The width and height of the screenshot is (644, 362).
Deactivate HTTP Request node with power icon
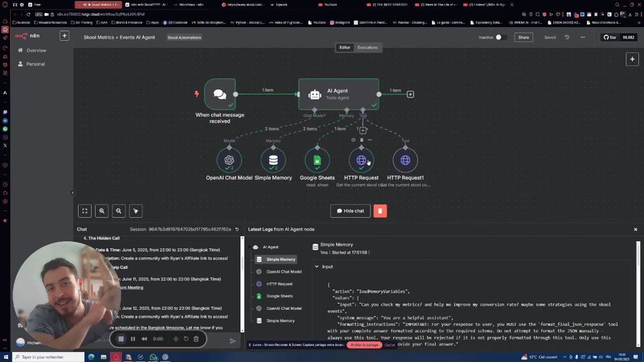coord(353,140)
